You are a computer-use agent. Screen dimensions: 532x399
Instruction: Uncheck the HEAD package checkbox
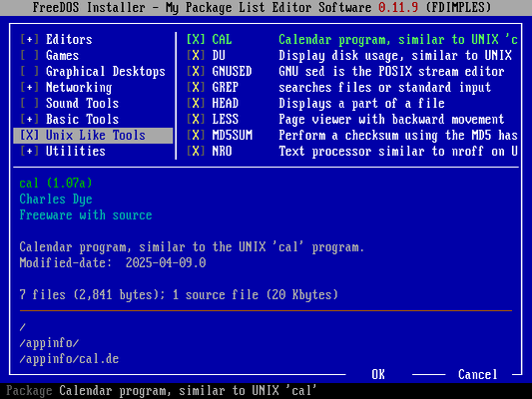[x=196, y=104]
